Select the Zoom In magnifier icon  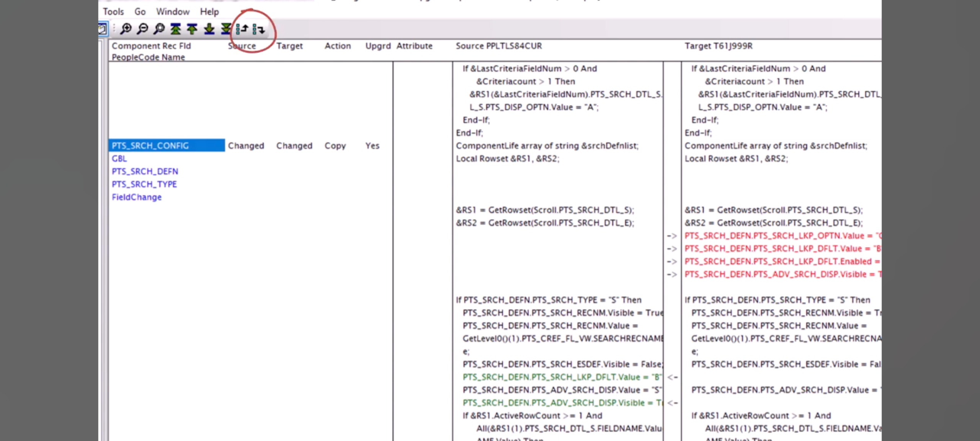point(126,29)
